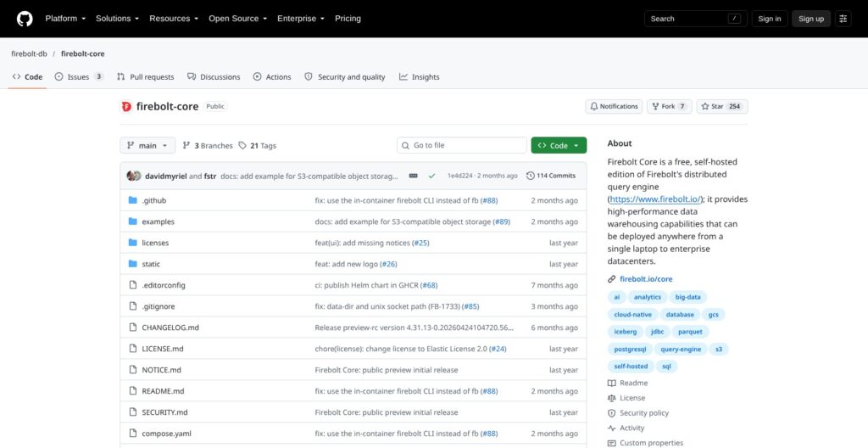Open the green Code dropdown button
868x448 pixels.
click(559, 145)
